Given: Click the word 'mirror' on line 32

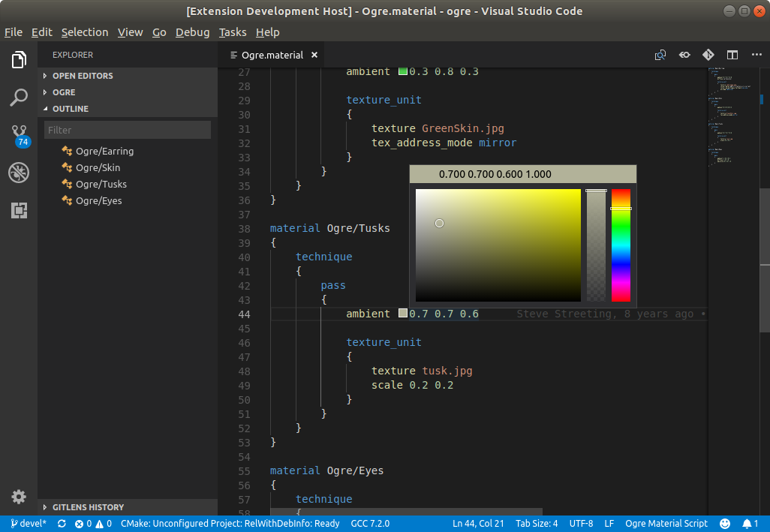Looking at the screenshot, I should click(498, 143).
